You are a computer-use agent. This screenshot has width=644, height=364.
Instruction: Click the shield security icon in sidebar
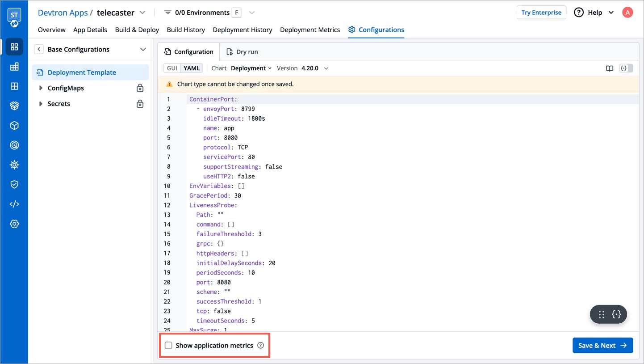[14, 185]
